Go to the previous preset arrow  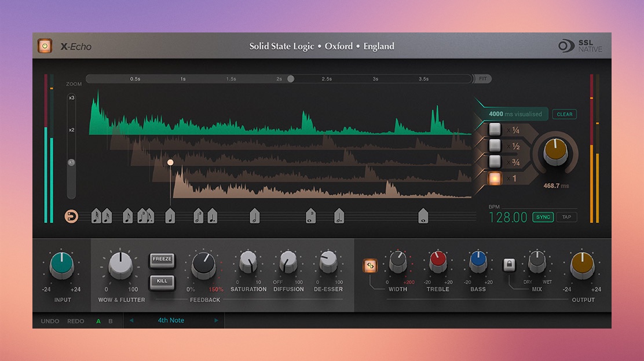pos(131,320)
